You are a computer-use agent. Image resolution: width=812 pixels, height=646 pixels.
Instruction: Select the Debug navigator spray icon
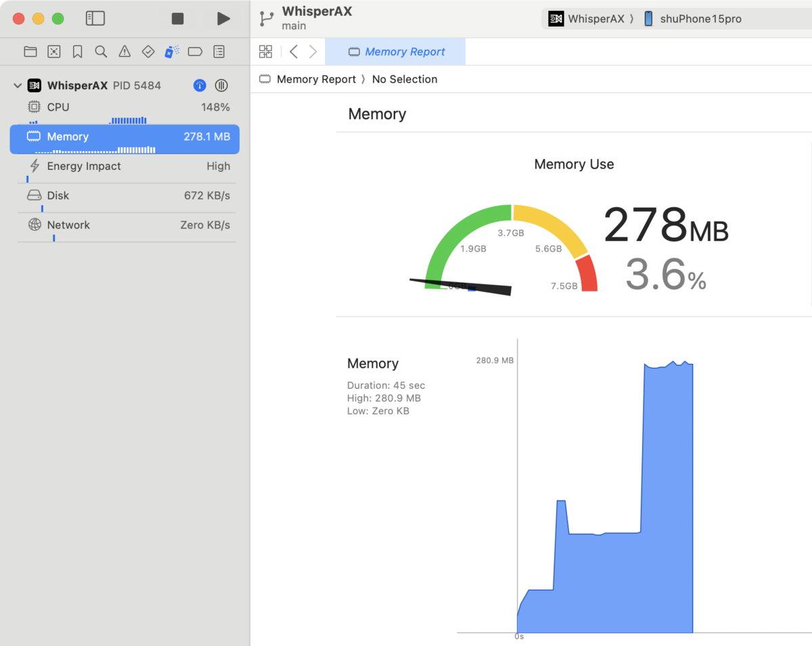172,51
